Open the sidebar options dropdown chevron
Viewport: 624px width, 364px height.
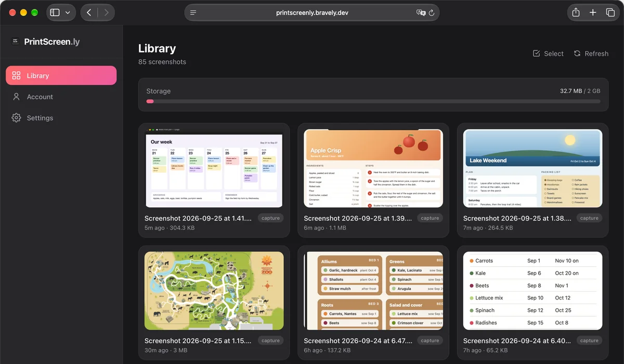point(68,12)
